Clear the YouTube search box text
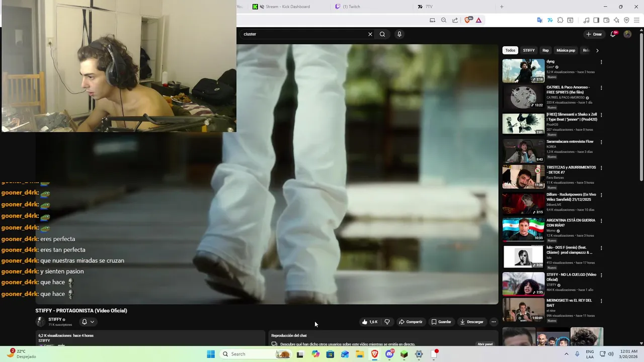The image size is (644, 362). point(370,34)
